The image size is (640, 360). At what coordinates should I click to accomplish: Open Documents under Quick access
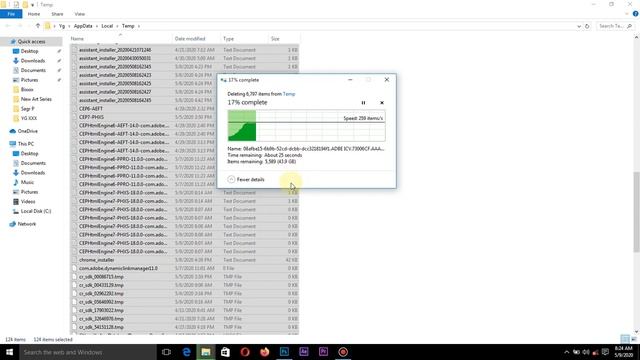click(33, 70)
